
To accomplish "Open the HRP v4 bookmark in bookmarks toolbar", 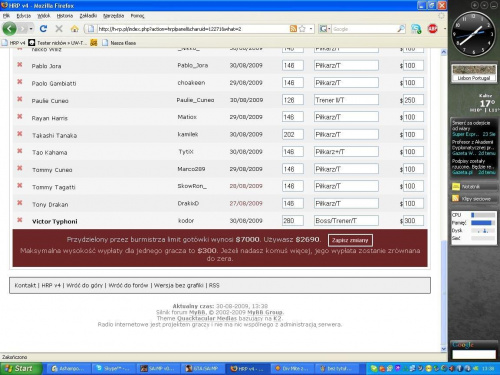I will tap(14, 43).
